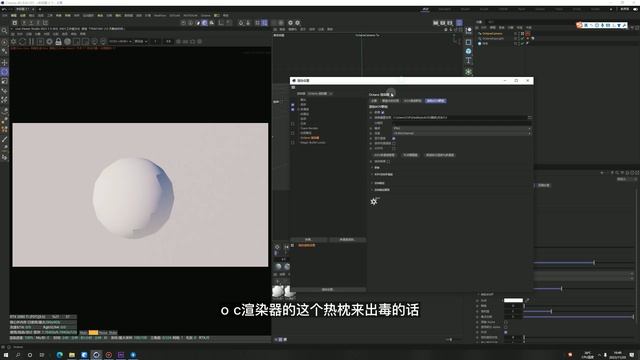
Task: Select OctaneDaylight in object manager
Action: click(493, 38)
